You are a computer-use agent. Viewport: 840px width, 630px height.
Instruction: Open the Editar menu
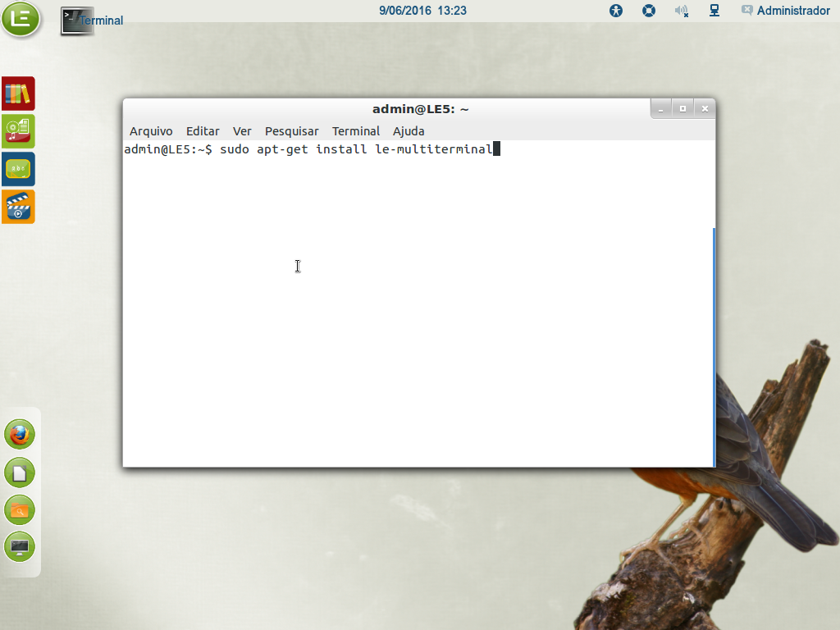click(x=203, y=131)
